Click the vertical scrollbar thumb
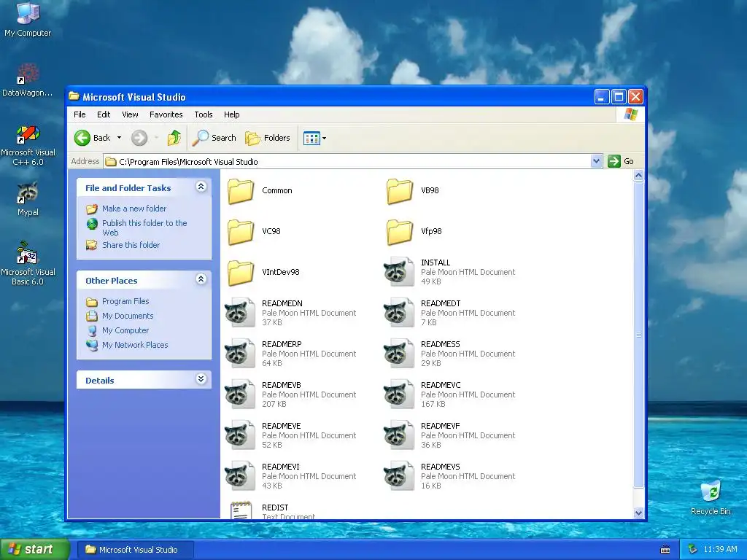Image resolution: width=747 pixels, height=560 pixels. 638,334
